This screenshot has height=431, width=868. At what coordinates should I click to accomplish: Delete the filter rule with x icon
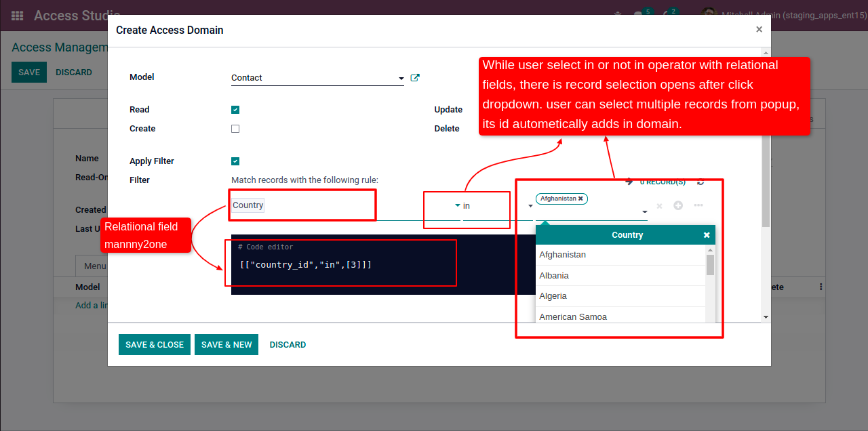click(x=659, y=206)
